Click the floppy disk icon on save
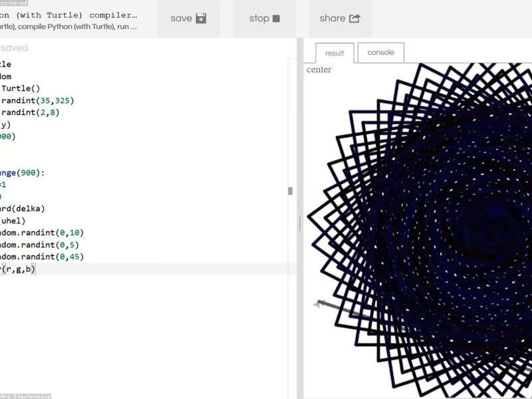The height and width of the screenshot is (399, 532). coord(201,19)
